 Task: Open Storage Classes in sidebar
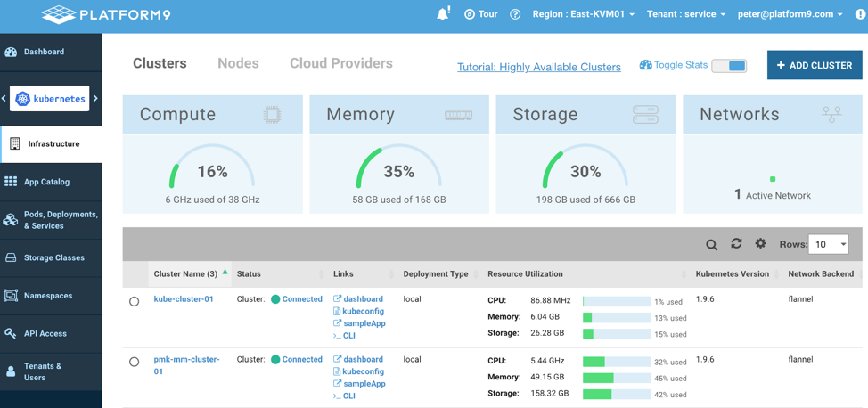(53, 257)
